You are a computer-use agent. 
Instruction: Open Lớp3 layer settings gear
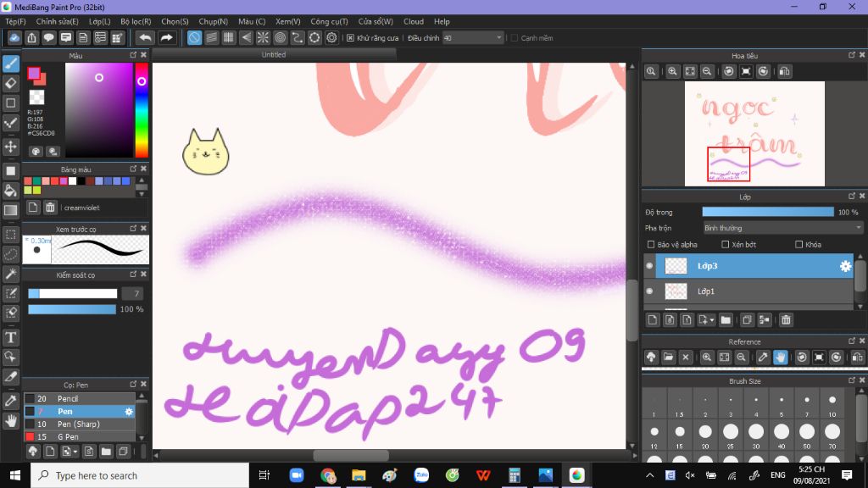click(x=845, y=266)
